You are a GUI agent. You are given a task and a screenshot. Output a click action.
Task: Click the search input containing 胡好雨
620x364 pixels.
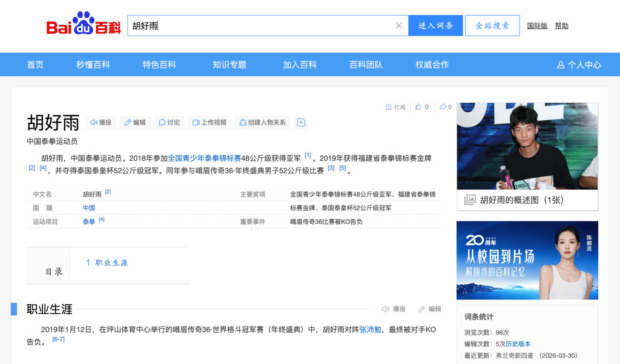(260, 25)
